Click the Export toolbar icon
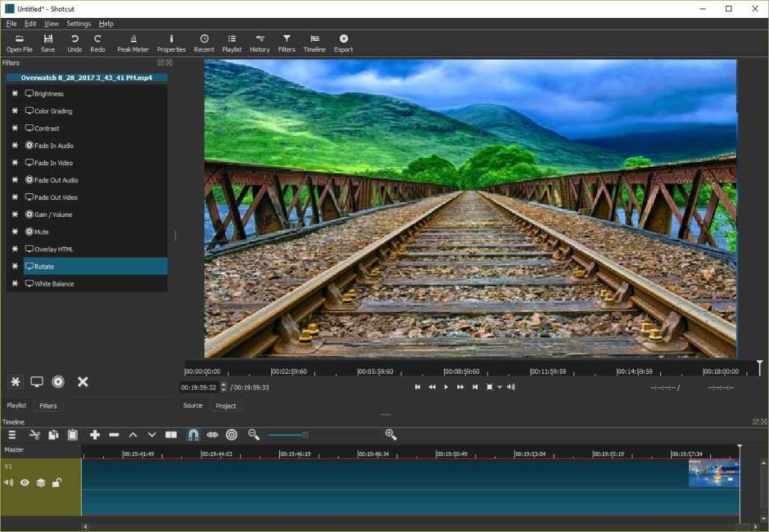 343,43
